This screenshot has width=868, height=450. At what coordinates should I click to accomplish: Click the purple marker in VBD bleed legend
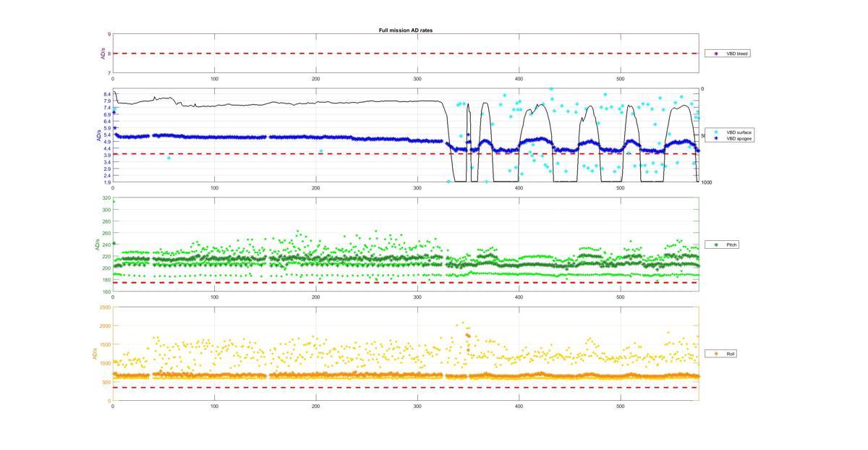(716, 54)
